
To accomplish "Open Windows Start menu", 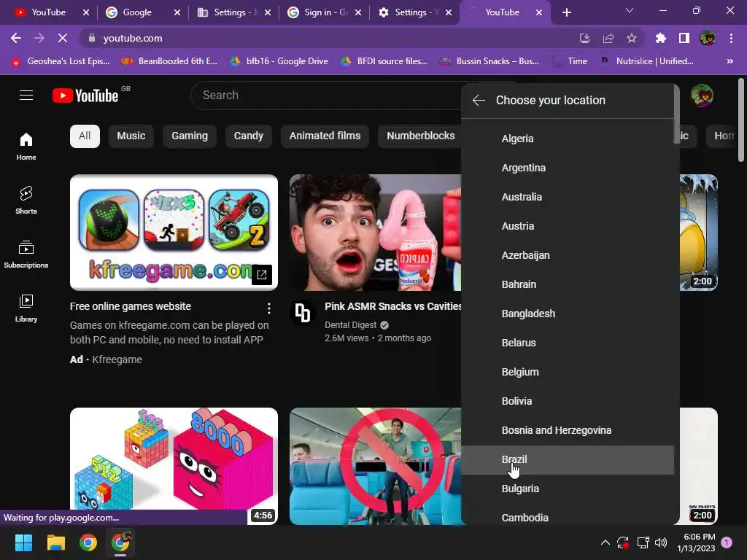I will point(23,542).
